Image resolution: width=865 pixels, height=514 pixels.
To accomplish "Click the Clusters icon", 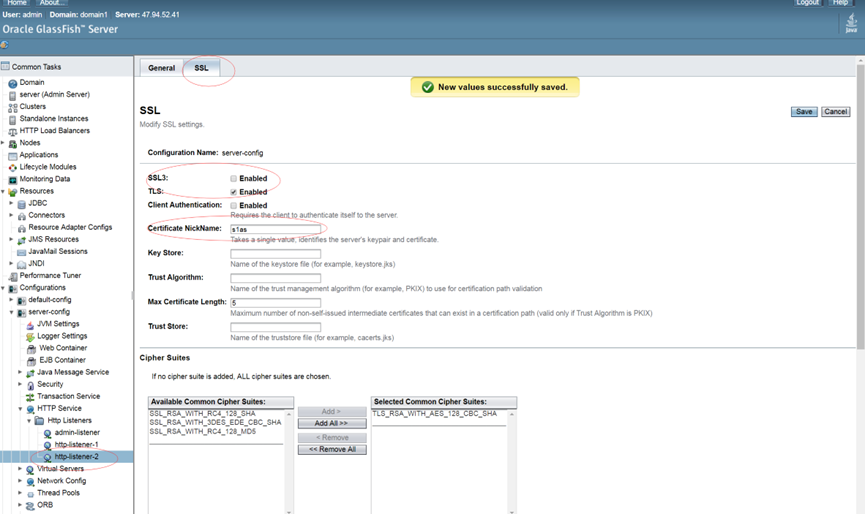I will [13, 108].
